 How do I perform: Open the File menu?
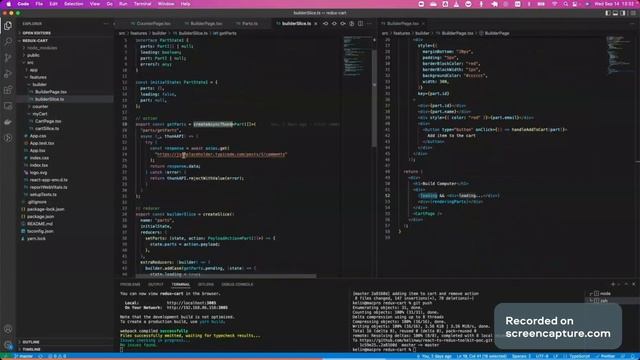pyautogui.click(x=39, y=4)
